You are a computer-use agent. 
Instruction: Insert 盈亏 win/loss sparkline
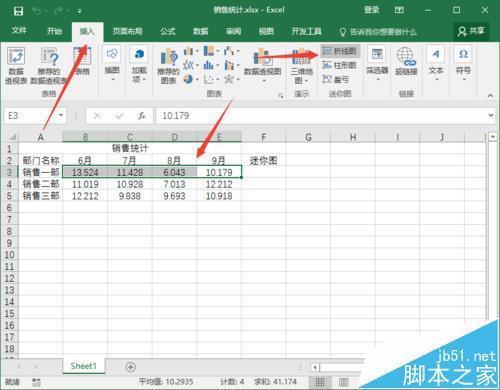[x=336, y=79]
